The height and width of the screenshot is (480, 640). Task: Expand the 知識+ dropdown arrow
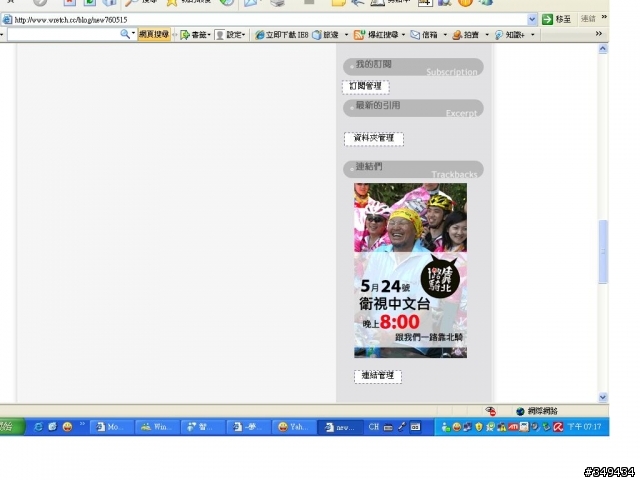532,35
